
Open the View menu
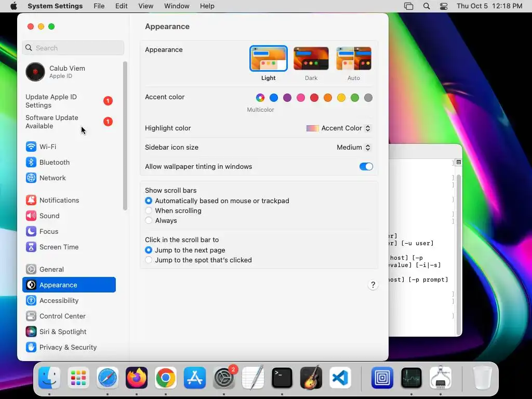pos(146,6)
